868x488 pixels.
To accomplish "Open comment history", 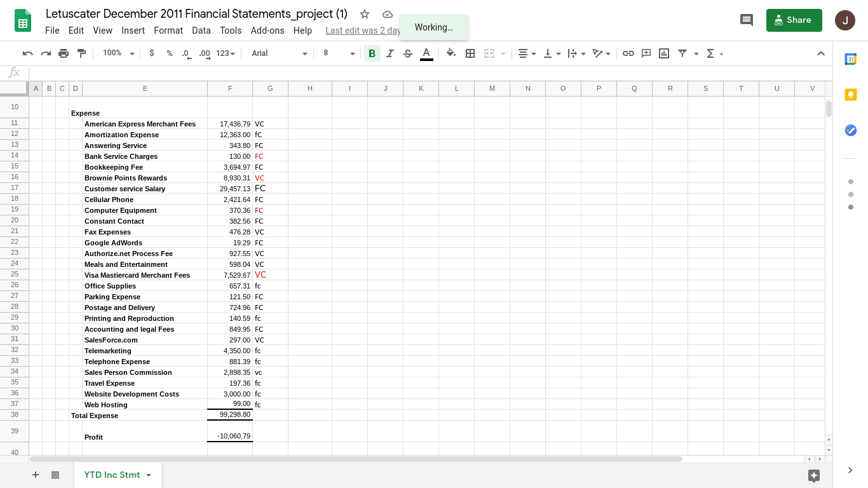I will tap(747, 20).
